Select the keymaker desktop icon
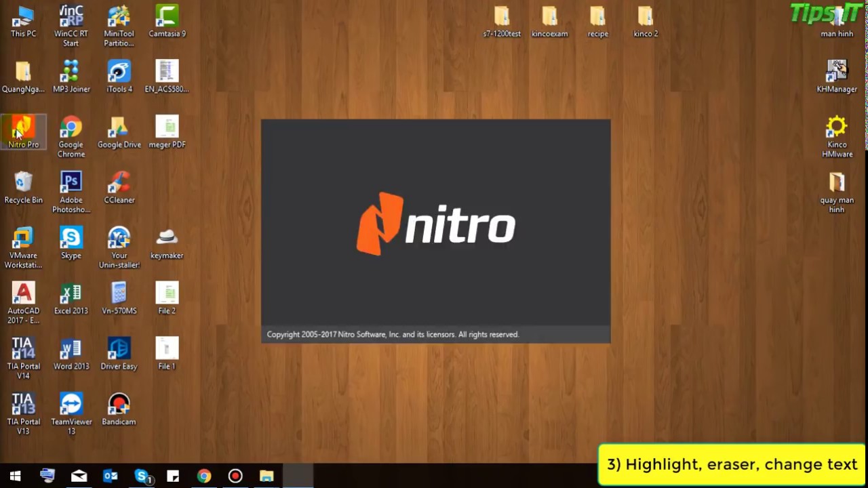868x488 pixels. pos(167,243)
